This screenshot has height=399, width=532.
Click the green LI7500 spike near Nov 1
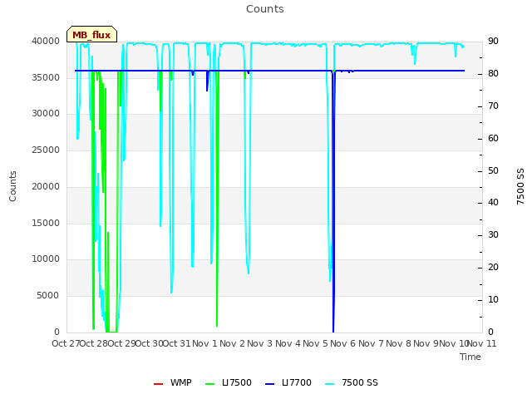coord(217,199)
